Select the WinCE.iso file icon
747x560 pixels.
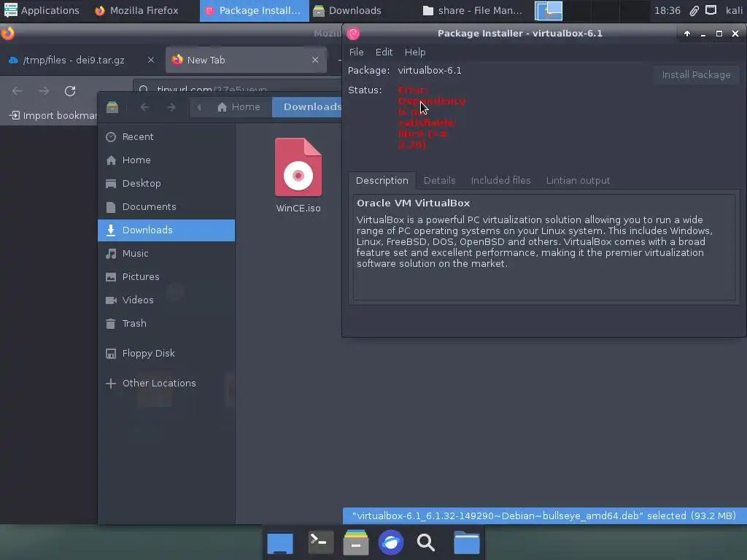[298, 167]
